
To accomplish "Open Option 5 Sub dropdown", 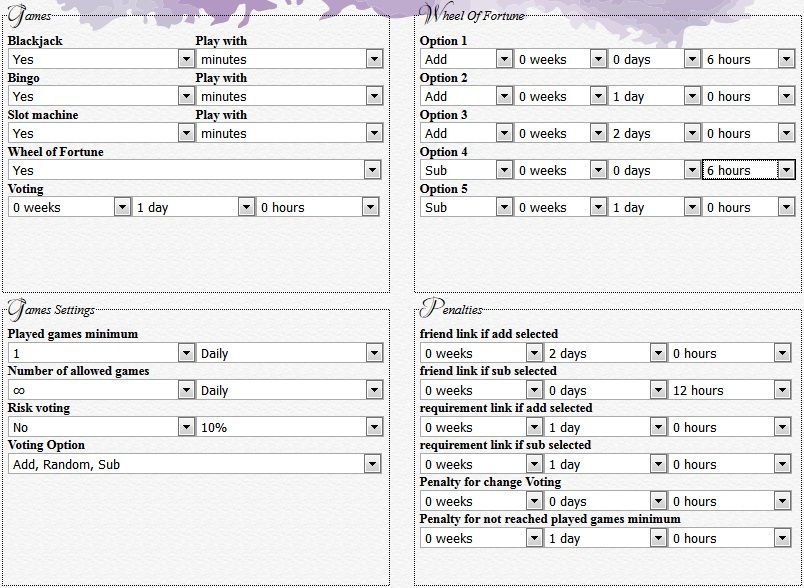I will (x=467, y=207).
